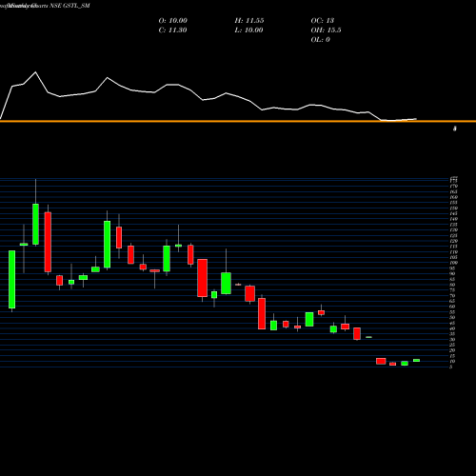Click the OH: 15.5 reading

coord(326,30)
